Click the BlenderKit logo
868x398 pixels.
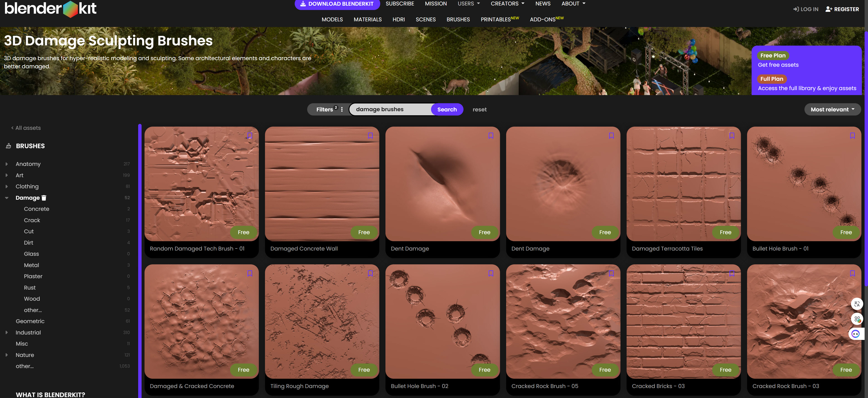[x=51, y=9]
